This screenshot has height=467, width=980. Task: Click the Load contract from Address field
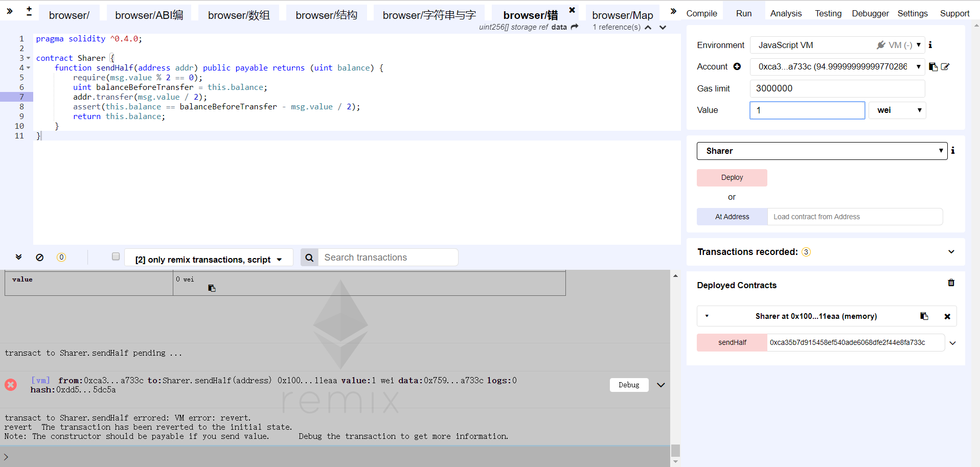(855, 217)
